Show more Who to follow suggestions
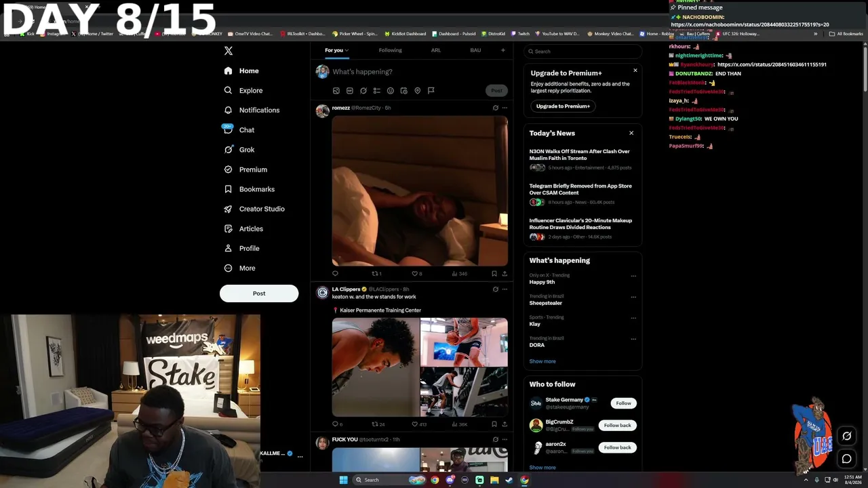Image resolution: width=868 pixels, height=488 pixels. tap(542, 468)
